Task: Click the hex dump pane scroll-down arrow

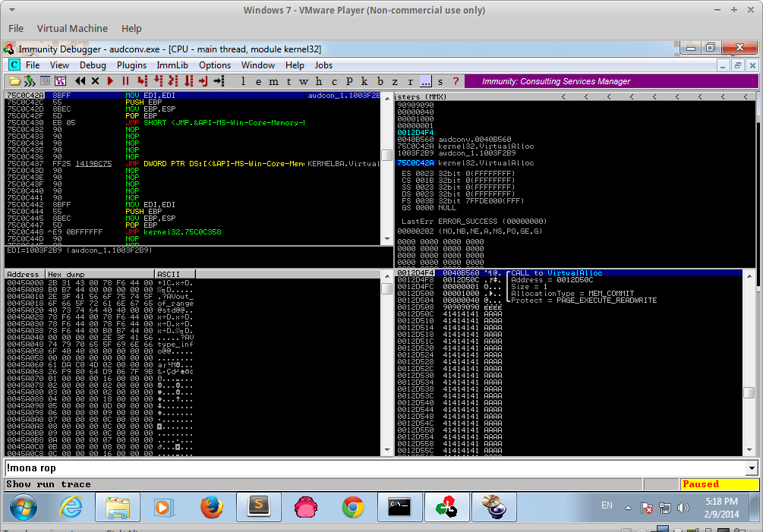Action: pyautogui.click(x=387, y=450)
